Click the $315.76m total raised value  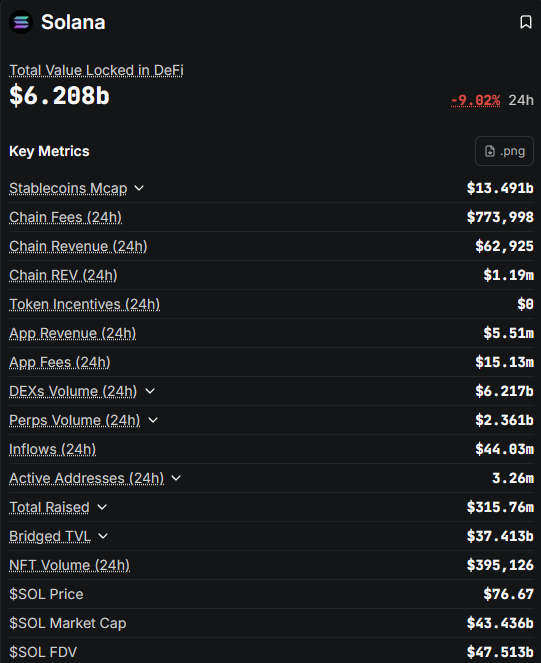[500, 507]
